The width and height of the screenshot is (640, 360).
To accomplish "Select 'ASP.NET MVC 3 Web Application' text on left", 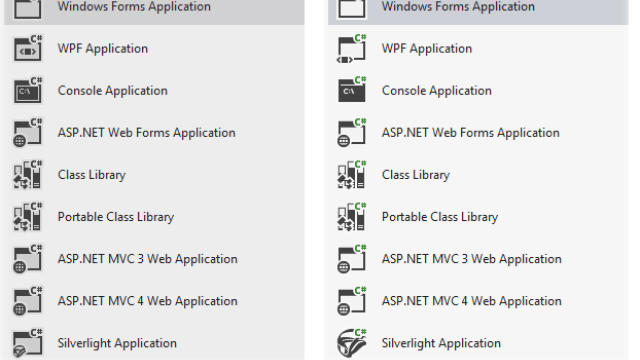I will point(148,259).
